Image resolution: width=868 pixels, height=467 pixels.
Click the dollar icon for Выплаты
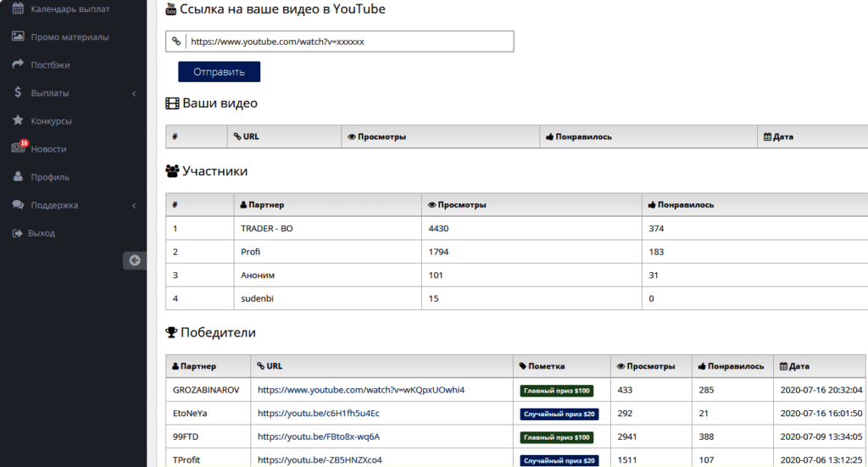(x=17, y=92)
